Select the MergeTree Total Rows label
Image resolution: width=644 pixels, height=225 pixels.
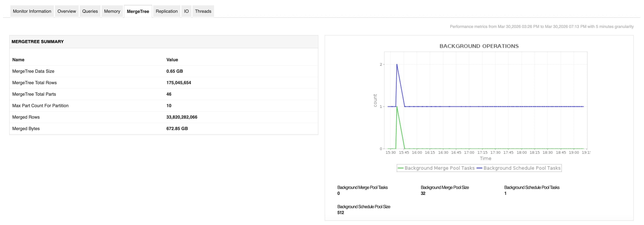(34, 83)
